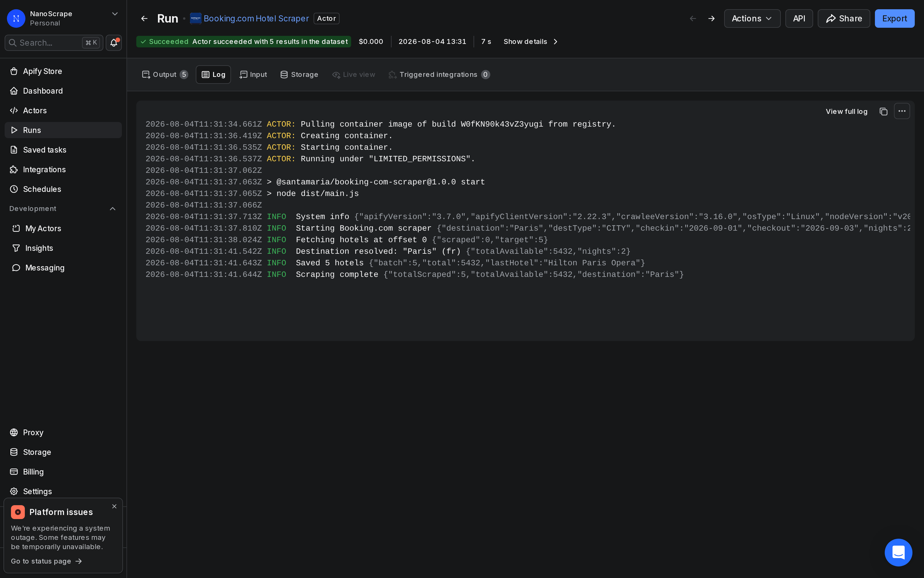Image resolution: width=924 pixels, height=578 pixels.
Task: Open the Triggered integrations tab
Action: (439, 75)
